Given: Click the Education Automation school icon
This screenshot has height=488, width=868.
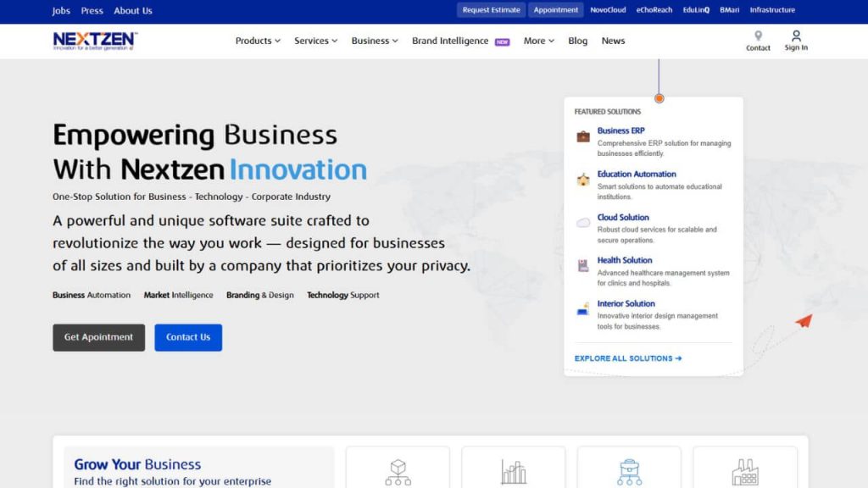Looking at the screenshot, I should (x=583, y=180).
